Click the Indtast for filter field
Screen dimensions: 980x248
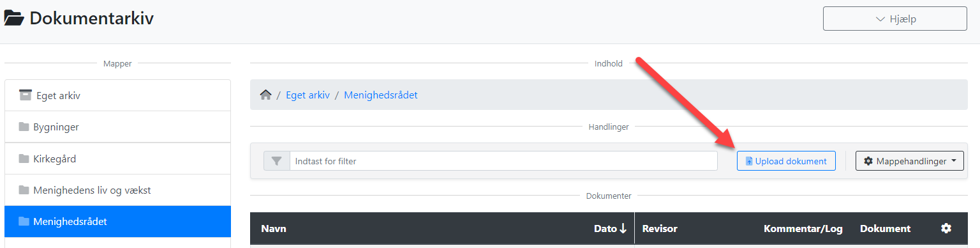pyautogui.click(x=503, y=161)
